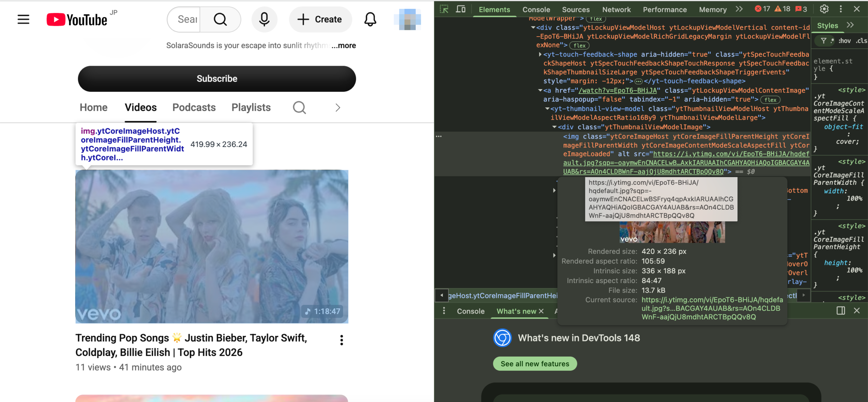Screen dimensions: 868x402
Task: Open the Sources tab
Action: pyautogui.click(x=576, y=9)
